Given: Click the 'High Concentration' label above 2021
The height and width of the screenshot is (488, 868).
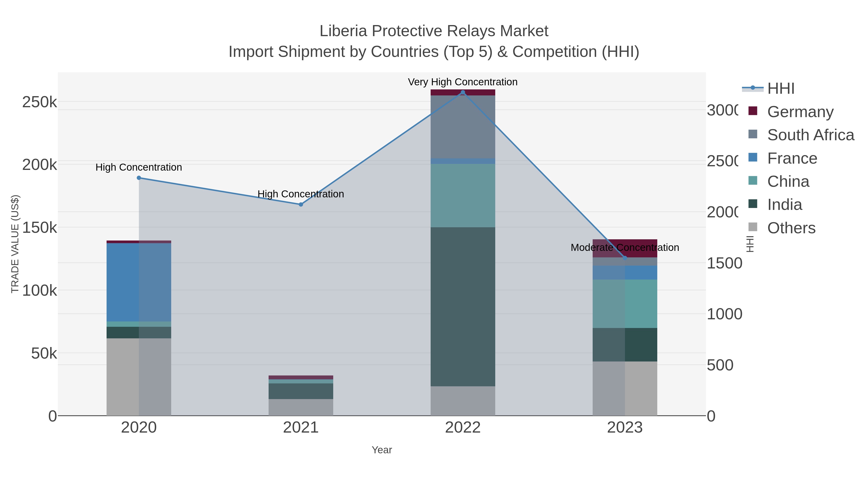Looking at the screenshot, I should click(x=301, y=194).
